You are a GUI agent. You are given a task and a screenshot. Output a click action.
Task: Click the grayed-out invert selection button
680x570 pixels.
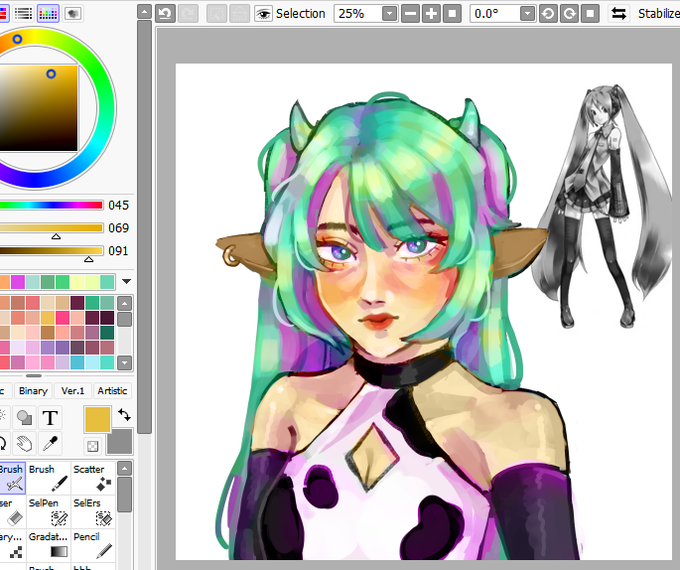coord(240,14)
